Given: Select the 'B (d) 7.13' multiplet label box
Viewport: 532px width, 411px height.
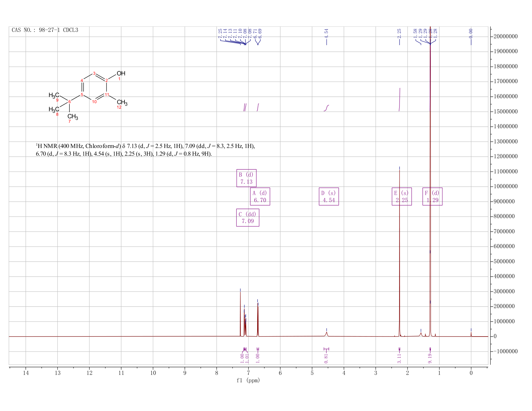Looking at the screenshot, I should [x=246, y=178].
